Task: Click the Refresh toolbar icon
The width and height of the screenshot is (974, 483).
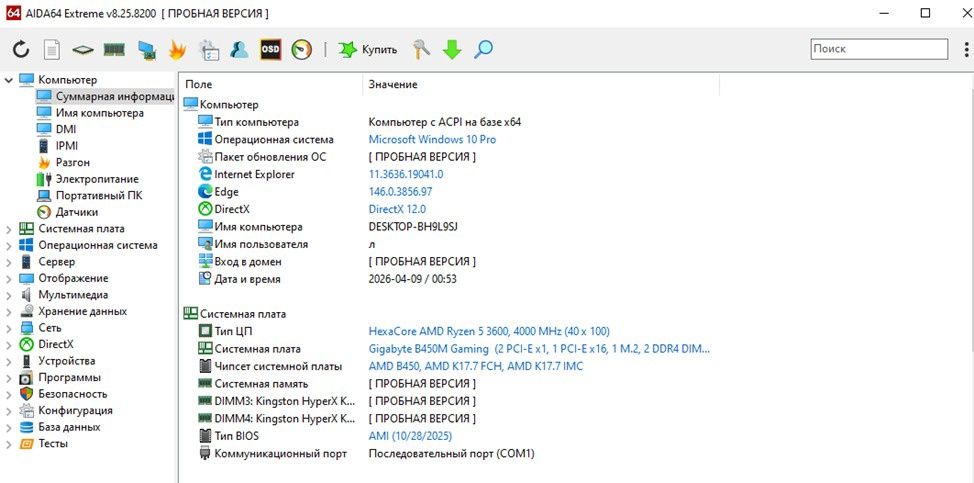Action: pos(21,50)
